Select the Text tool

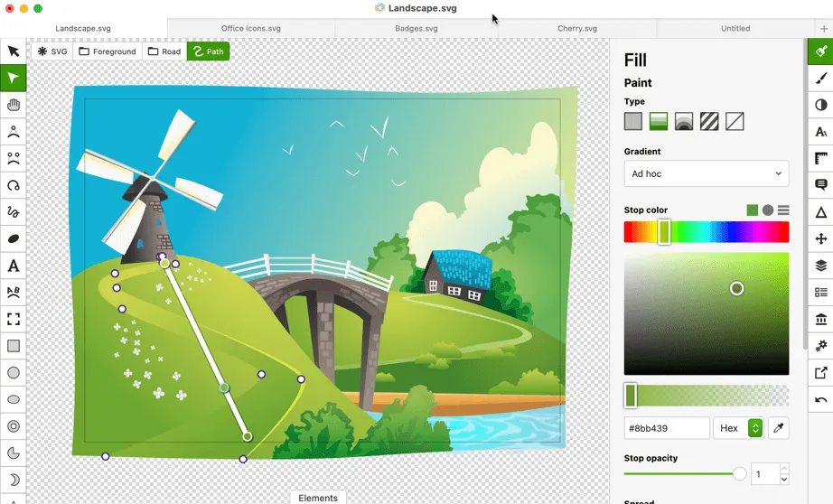(x=14, y=266)
